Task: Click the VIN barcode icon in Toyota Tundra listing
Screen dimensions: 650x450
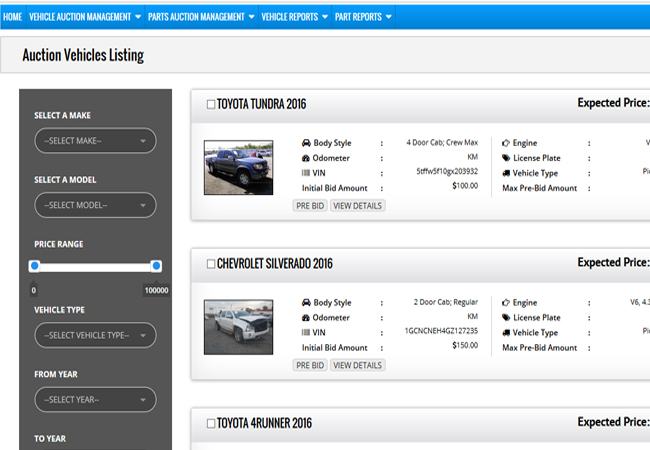Action: (x=305, y=173)
